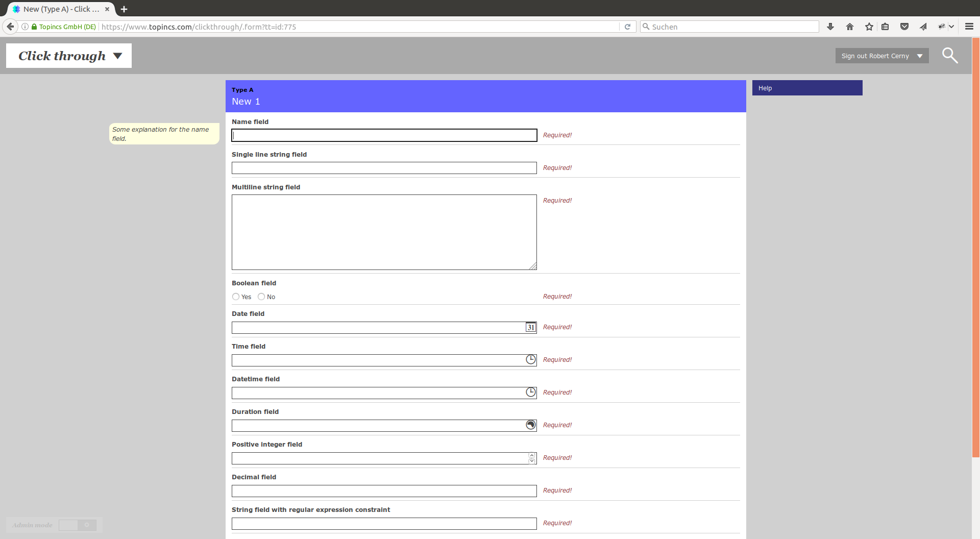Click the magnifier search icon in header
Screen dimensions: 980x539
point(949,56)
